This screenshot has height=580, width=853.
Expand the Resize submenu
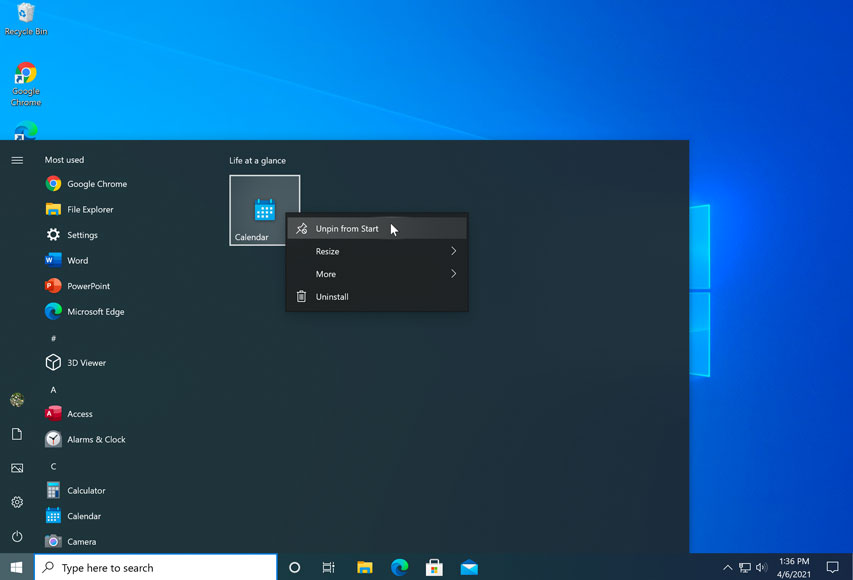(377, 251)
